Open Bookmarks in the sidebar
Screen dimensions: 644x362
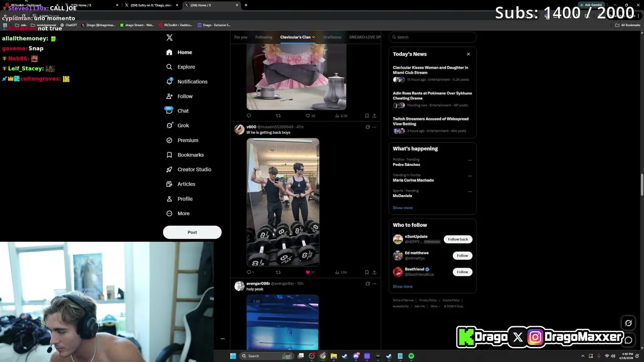[185, 155]
